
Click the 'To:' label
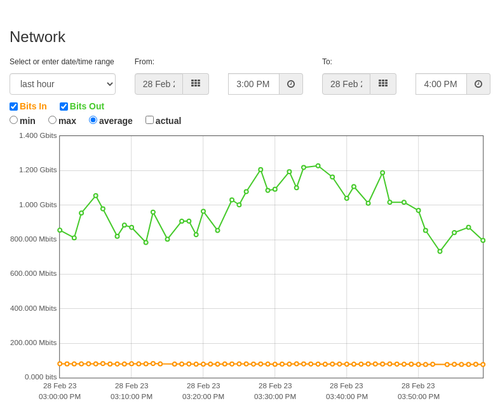pos(327,62)
